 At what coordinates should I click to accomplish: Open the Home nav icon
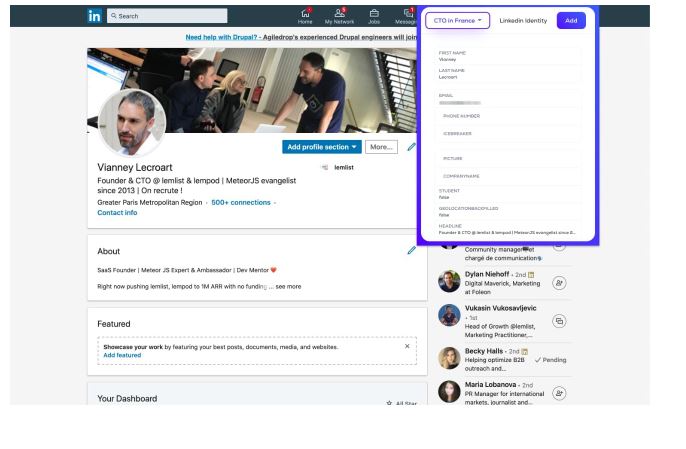click(305, 16)
